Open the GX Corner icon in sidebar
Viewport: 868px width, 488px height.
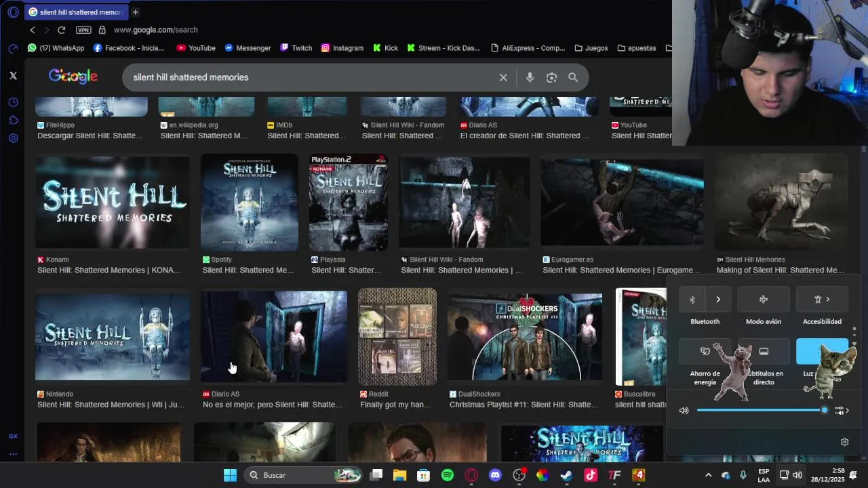13,436
